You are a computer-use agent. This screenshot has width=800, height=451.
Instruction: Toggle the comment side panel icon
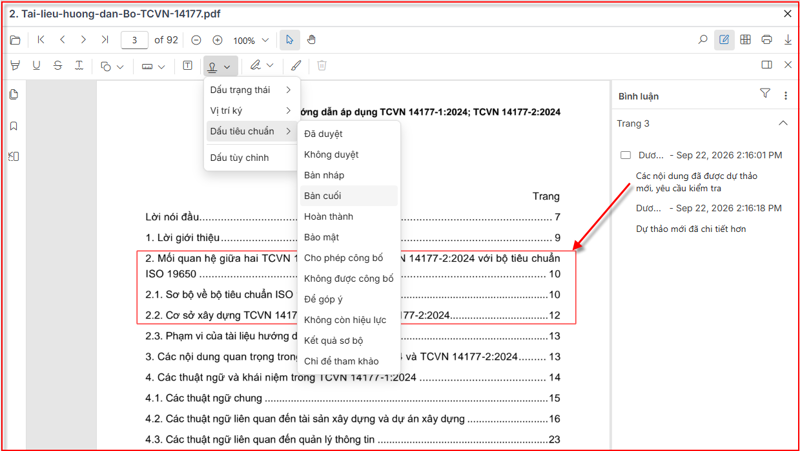(x=766, y=65)
